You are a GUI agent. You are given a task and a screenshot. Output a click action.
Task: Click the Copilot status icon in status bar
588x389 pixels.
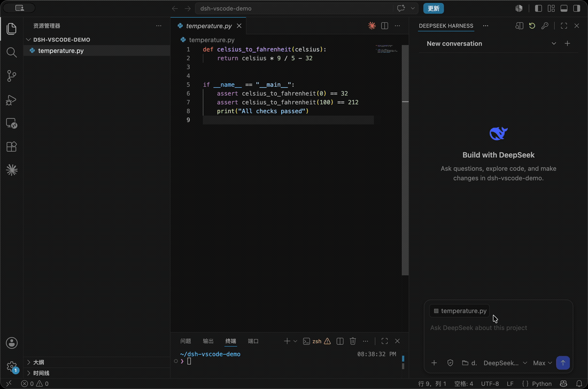coord(563,383)
